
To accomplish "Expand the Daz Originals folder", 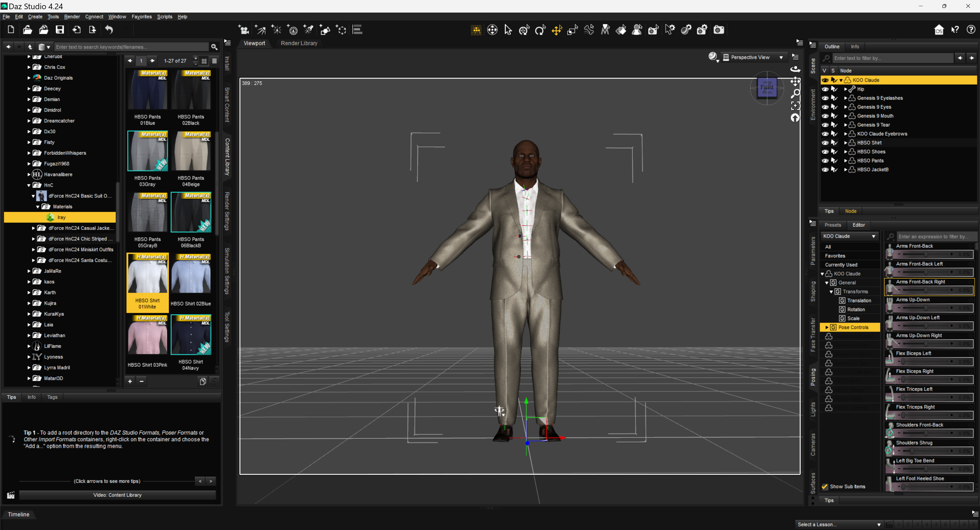I will tap(29, 78).
